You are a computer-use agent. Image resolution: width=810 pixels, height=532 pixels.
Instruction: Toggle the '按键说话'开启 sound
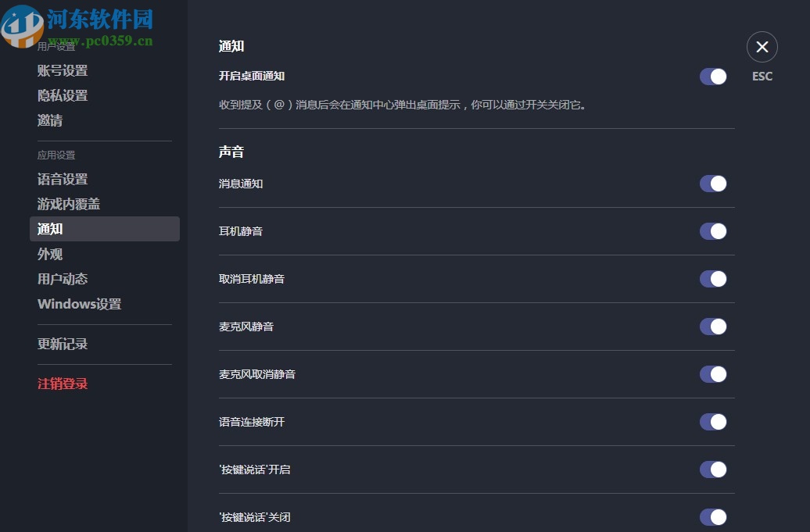(x=712, y=470)
